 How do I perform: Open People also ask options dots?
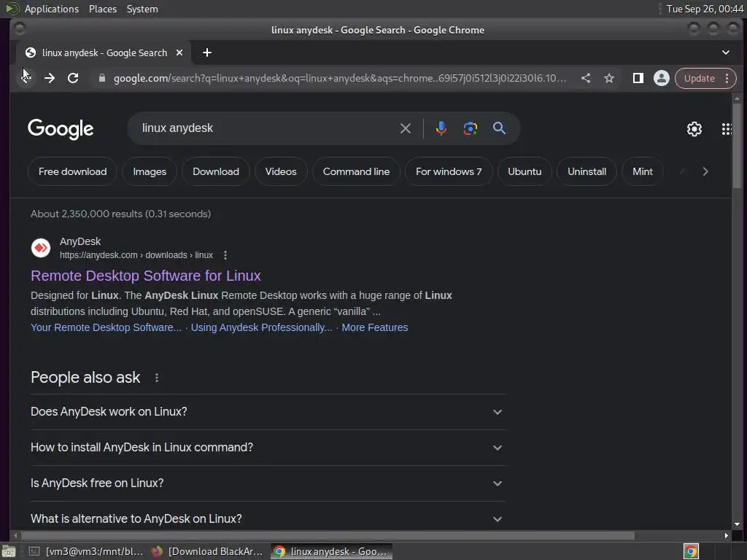[157, 378]
